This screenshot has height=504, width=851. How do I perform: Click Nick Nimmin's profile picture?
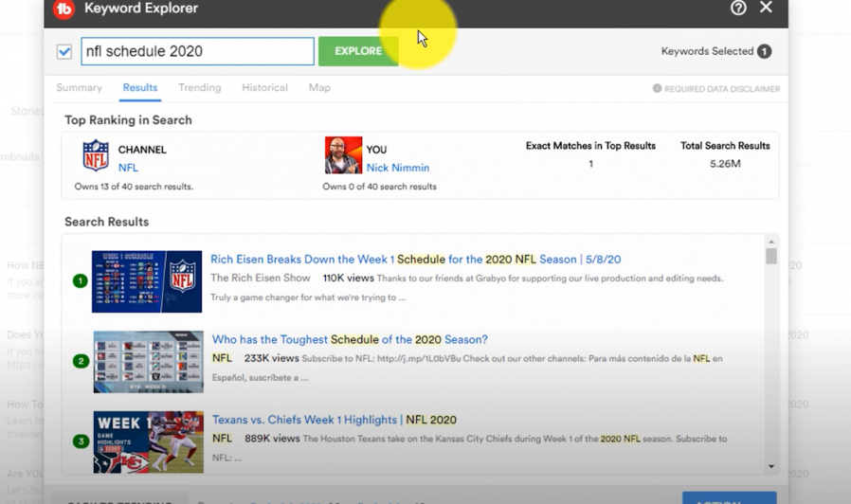[x=344, y=155]
